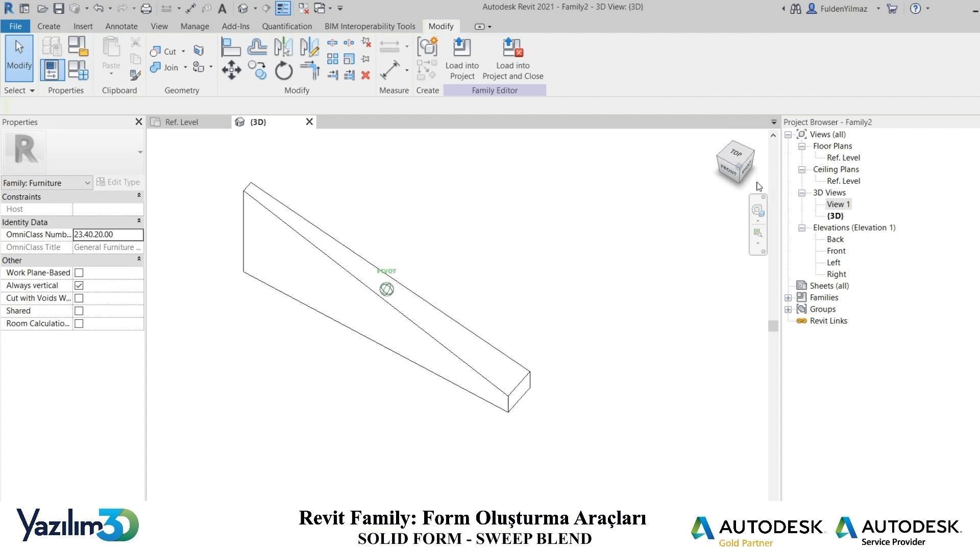Collapse the Floor Plans node
The image size is (980, 551).
coord(802,146)
